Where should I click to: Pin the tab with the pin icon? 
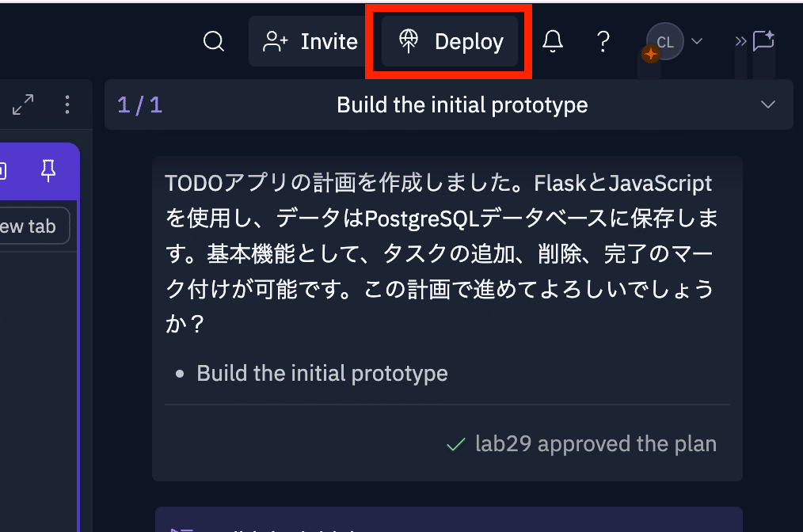[x=48, y=169]
